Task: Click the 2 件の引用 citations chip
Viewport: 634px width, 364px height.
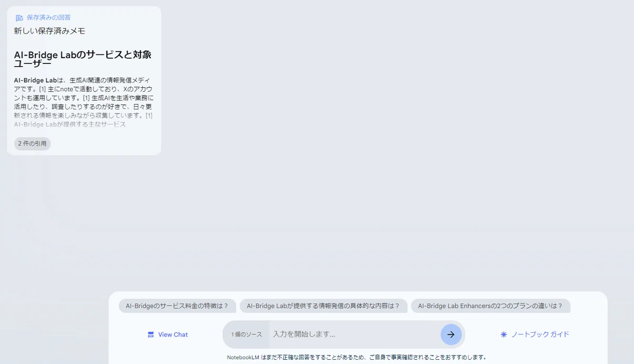Action: 32,143
